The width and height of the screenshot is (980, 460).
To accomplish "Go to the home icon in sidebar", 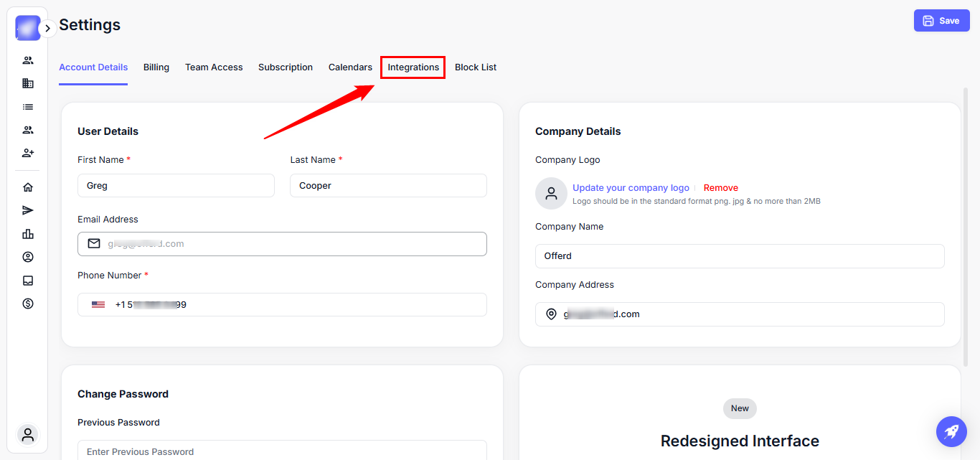I will (x=28, y=187).
